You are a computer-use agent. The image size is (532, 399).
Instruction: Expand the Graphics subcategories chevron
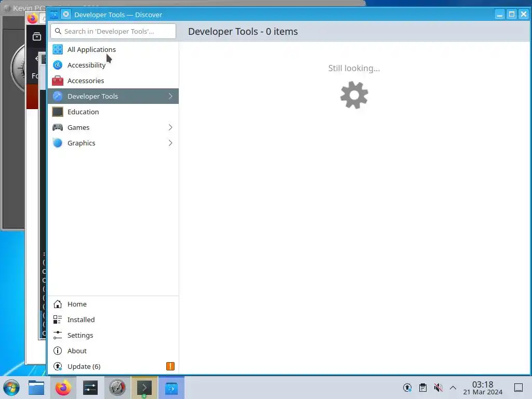click(x=170, y=143)
